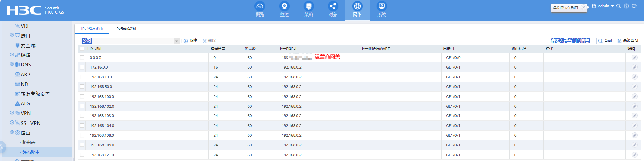Dismiss the 请及时保存配置 notification
This screenshot has height=161, width=644.
(583, 7)
